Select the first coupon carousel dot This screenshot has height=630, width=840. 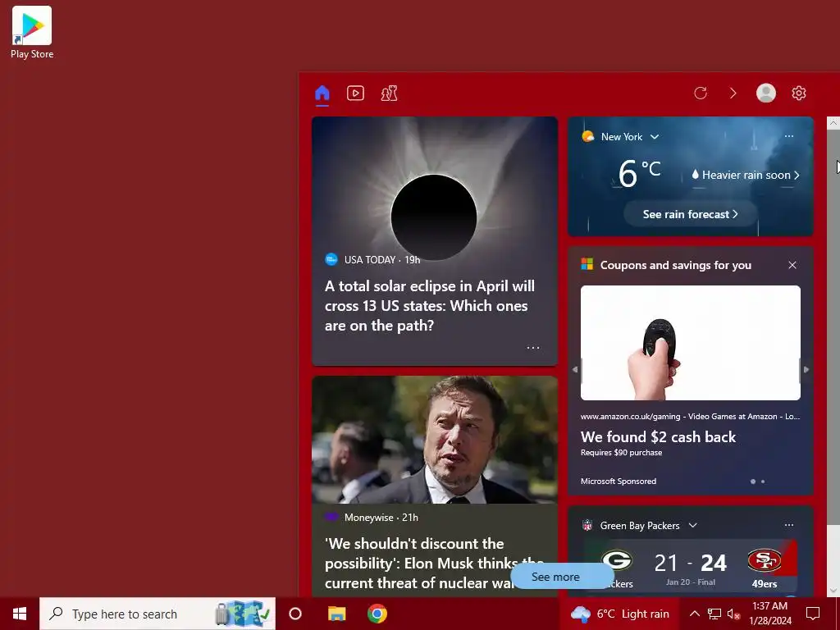point(753,482)
